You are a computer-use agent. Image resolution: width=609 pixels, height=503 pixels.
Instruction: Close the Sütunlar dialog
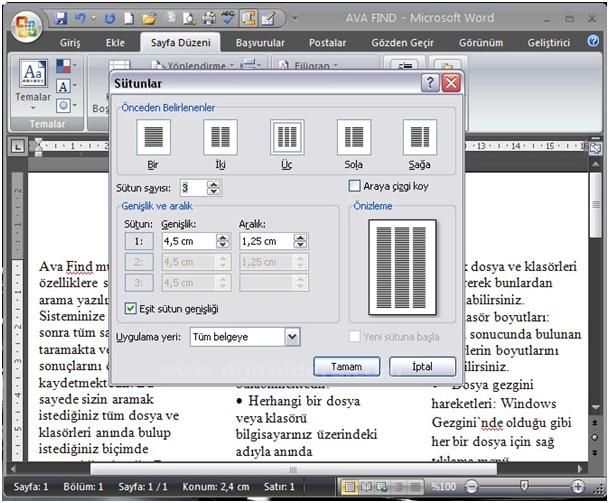point(451,83)
